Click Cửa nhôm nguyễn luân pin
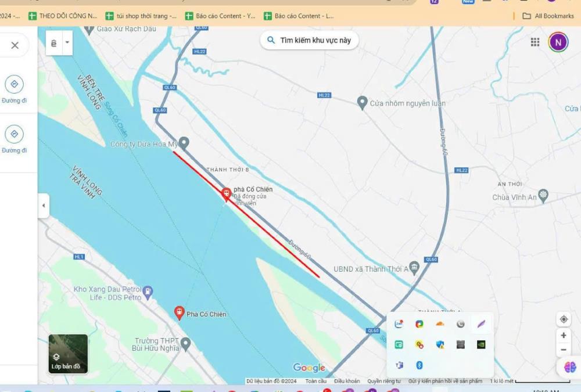 coord(362,103)
